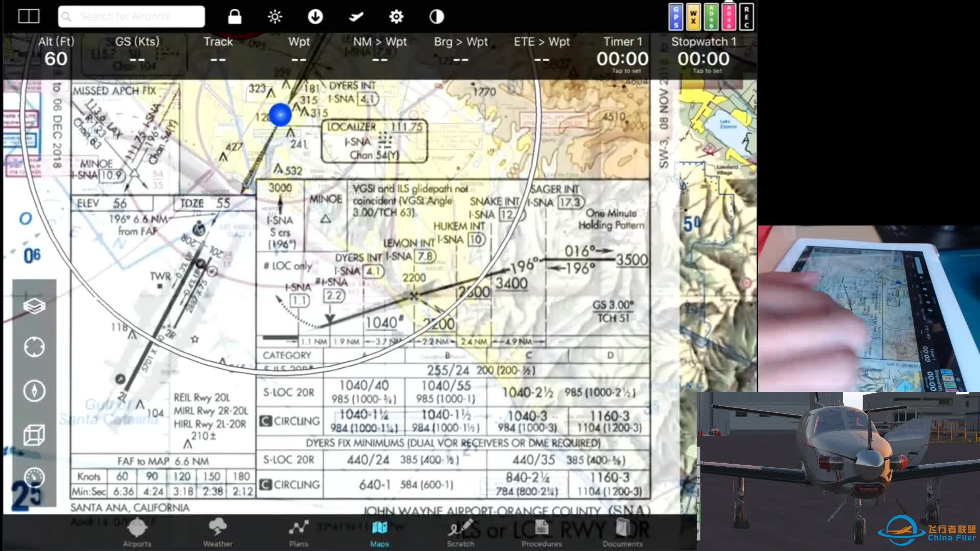980x551 pixels.
Task: Select the airplane tracking icon
Action: point(355,16)
